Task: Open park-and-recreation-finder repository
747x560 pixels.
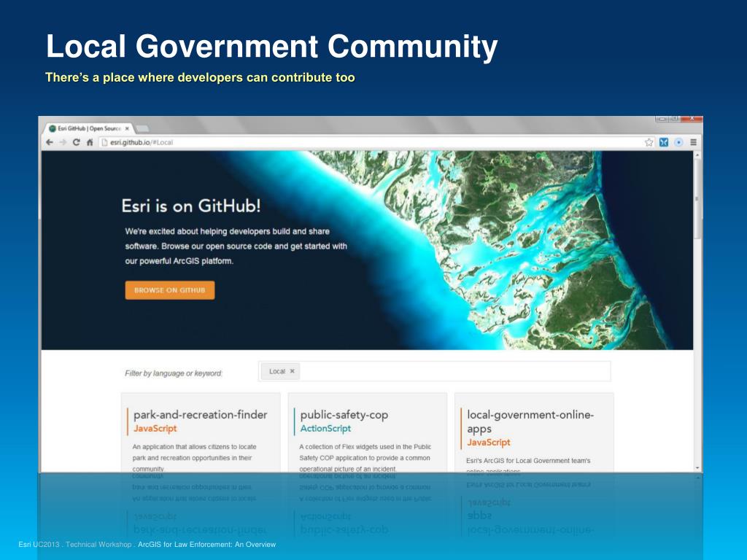Action: [x=200, y=415]
